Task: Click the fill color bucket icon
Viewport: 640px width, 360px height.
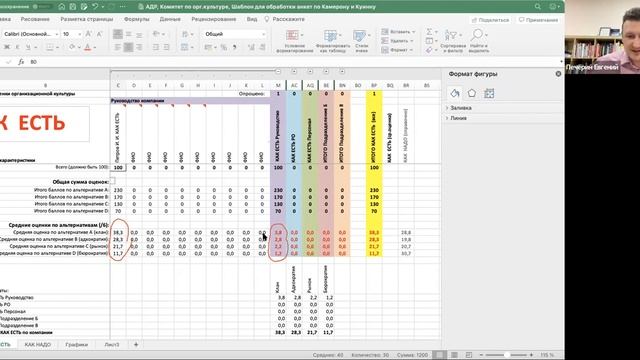Action: pos(72,47)
